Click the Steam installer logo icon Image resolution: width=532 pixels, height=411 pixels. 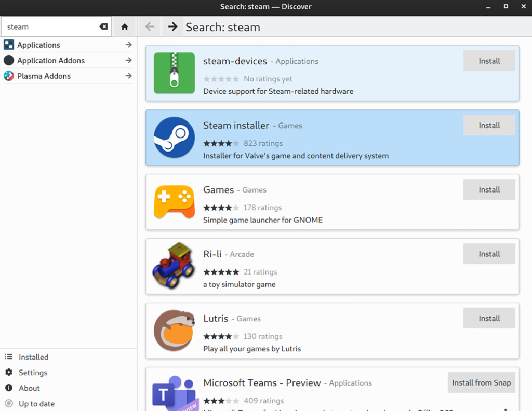coord(174,137)
